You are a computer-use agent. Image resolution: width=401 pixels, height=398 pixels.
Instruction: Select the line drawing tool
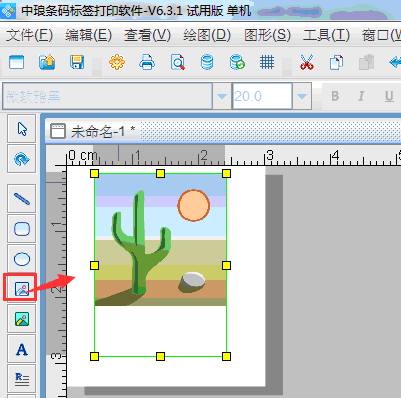pos(22,199)
